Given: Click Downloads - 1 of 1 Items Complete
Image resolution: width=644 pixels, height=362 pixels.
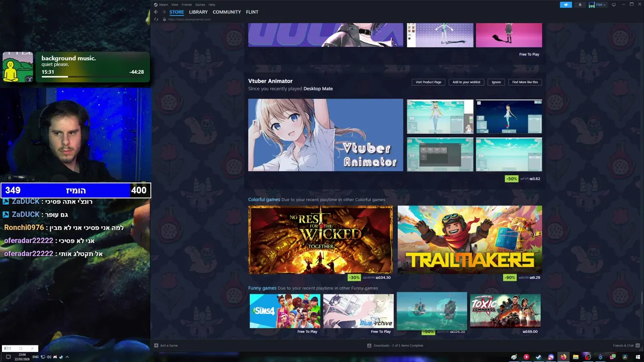Looking at the screenshot, I should tap(398, 345).
